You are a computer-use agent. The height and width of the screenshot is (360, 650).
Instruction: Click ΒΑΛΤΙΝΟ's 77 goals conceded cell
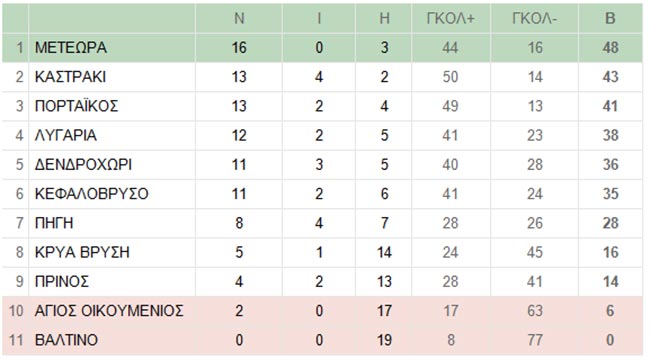(535, 340)
